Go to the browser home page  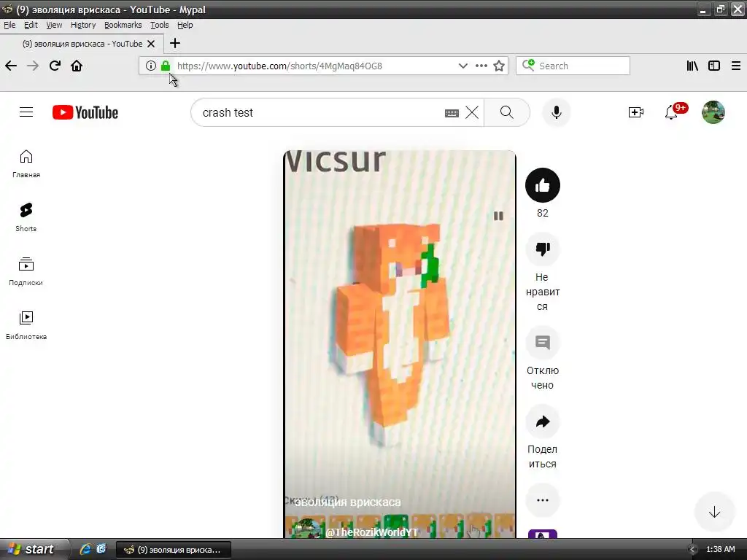click(x=77, y=66)
